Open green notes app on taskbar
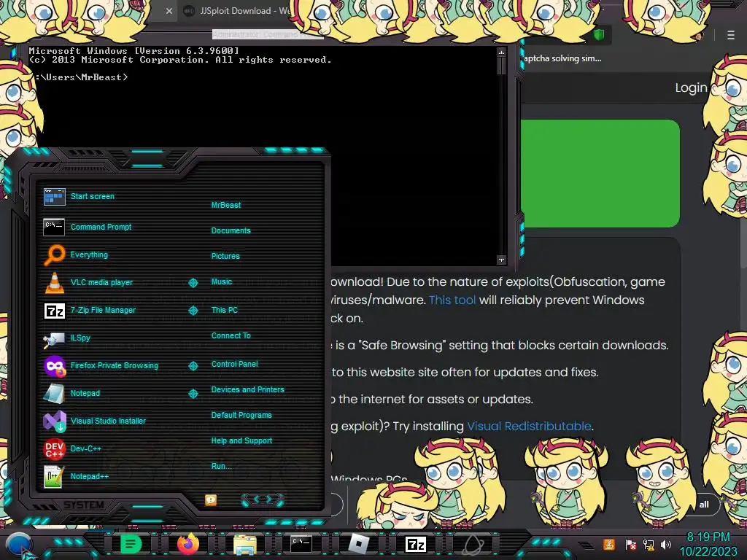The height and width of the screenshot is (560, 747). [130, 544]
